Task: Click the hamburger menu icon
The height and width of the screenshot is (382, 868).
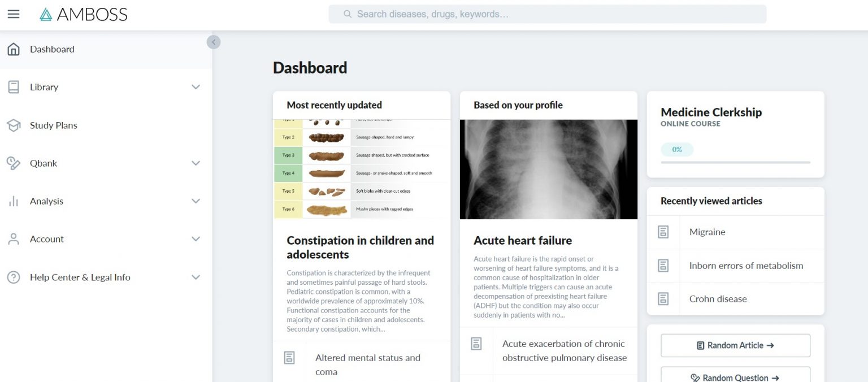Action: [14, 14]
